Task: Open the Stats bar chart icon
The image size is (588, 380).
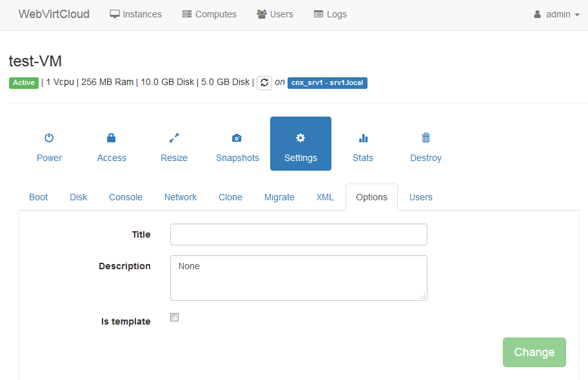Action: (x=363, y=138)
